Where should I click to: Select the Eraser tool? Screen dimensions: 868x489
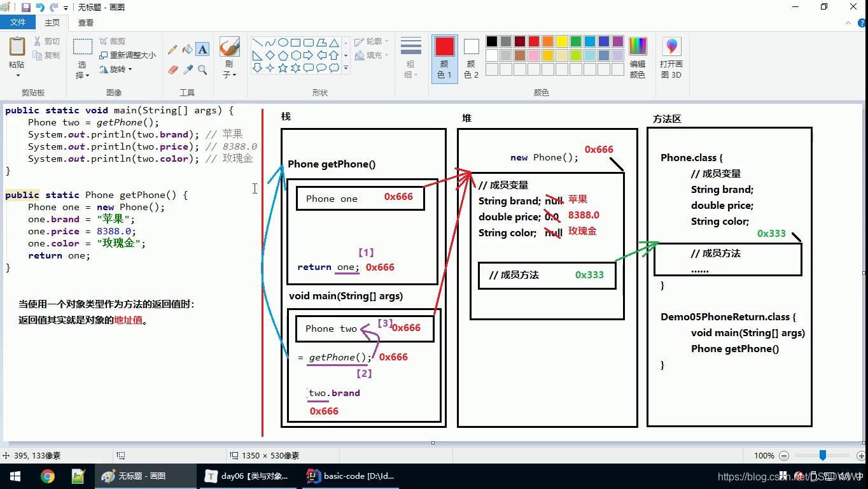point(172,69)
